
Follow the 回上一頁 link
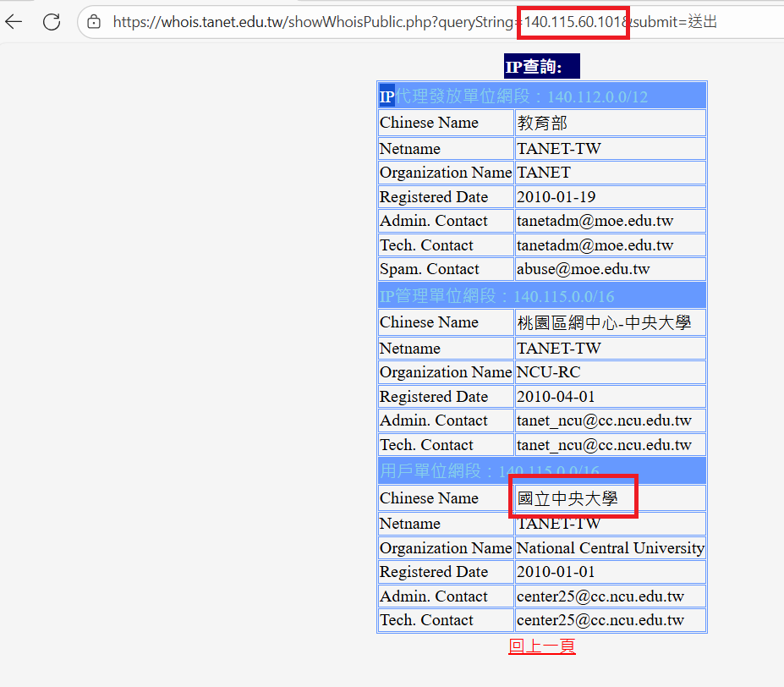[542, 646]
